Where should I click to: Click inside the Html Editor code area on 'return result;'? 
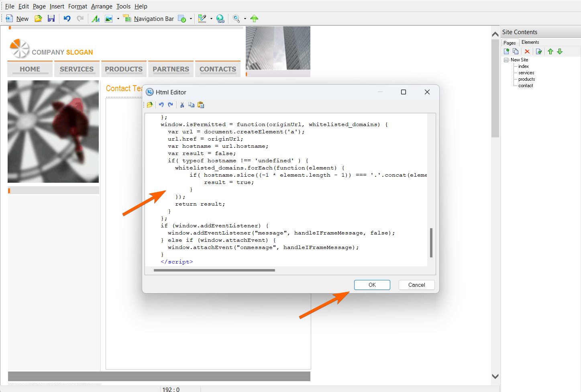(x=200, y=204)
